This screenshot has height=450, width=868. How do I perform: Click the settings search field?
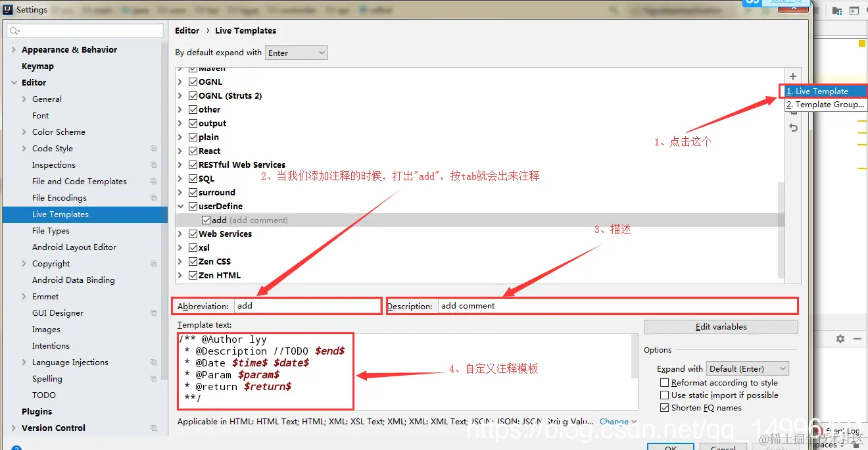(85, 31)
